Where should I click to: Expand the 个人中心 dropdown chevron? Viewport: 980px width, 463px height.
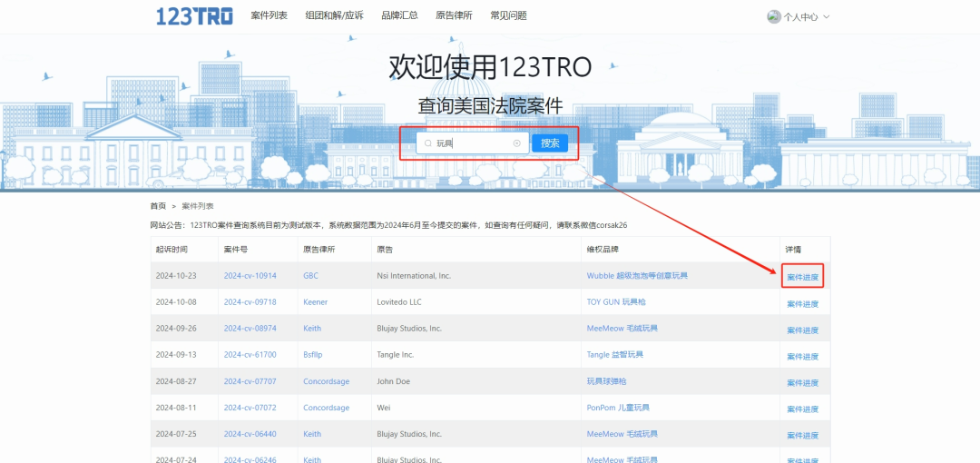pyautogui.click(x=826, y=17)
